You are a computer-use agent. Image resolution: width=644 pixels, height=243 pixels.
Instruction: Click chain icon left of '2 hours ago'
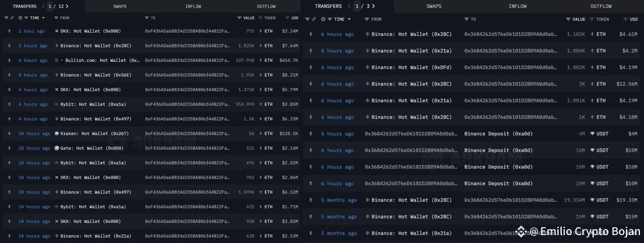coord(9,46)
